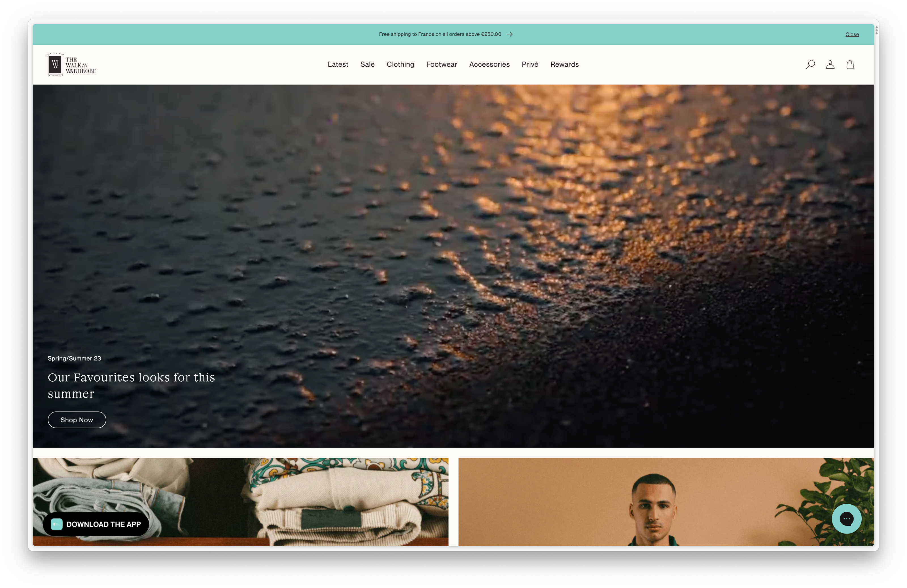907x588 pixels.
Task: Open the search magnifier icon
Action: 810,64
